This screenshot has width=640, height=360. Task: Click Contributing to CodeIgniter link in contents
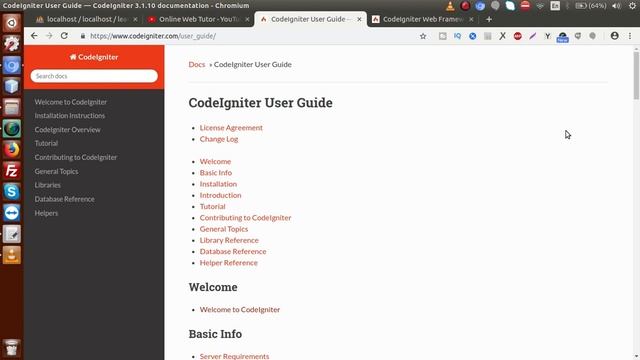click(x=245, y=218)
